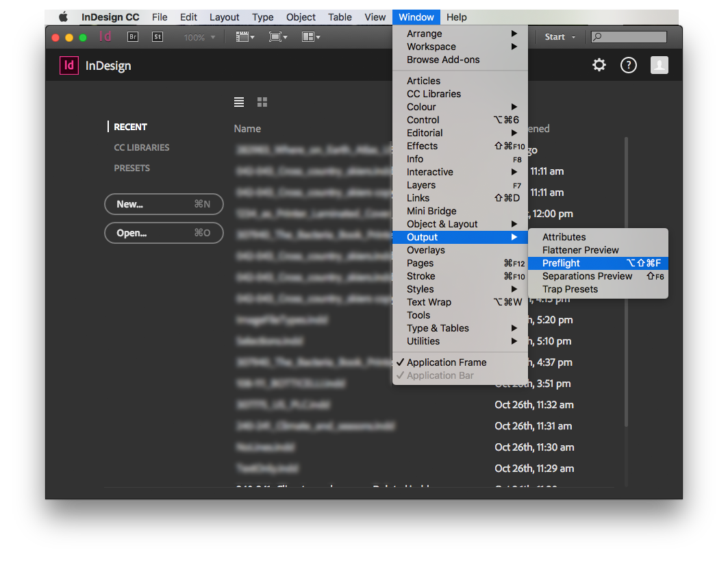Screen dimensions: 728x561
Task: Click the InDesign logo in the header
Action: point(68,66)
